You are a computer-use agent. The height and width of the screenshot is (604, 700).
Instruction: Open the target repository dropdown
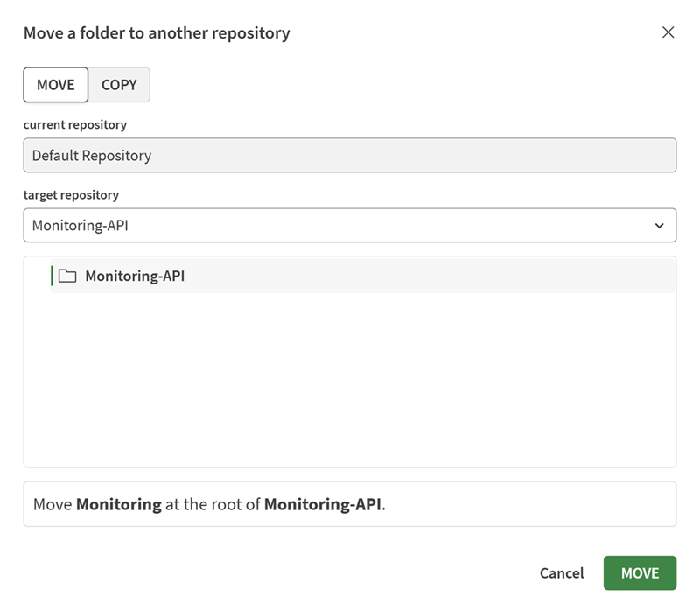point(350,225)
